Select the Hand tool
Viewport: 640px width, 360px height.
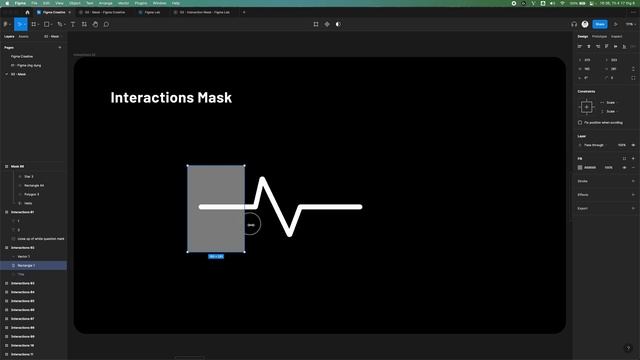(x=95, y=24)
